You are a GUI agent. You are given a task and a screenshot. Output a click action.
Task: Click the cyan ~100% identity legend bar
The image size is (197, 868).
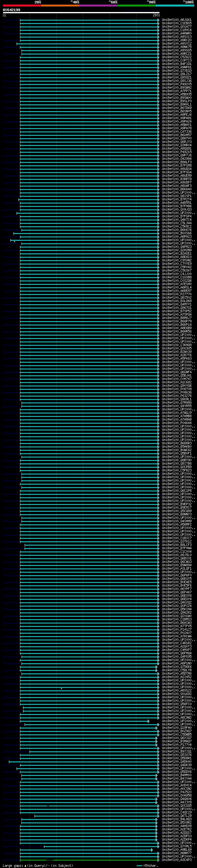tap(175, 6)
